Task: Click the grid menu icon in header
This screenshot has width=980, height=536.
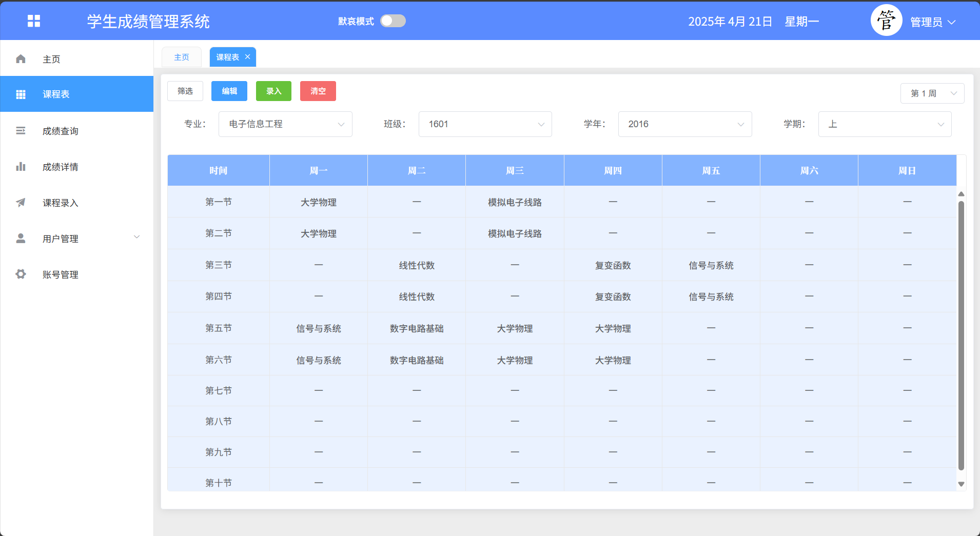Action: [x=34, y=21]
